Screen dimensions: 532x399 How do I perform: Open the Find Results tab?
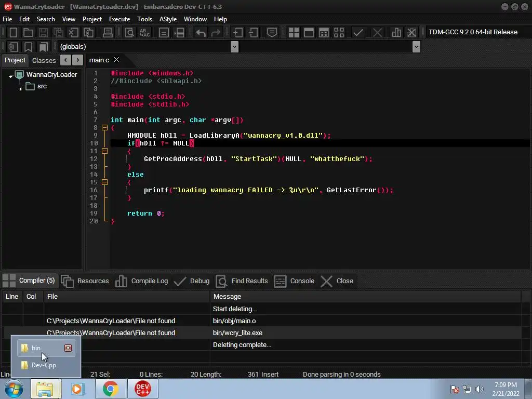[x=242, y=281]
